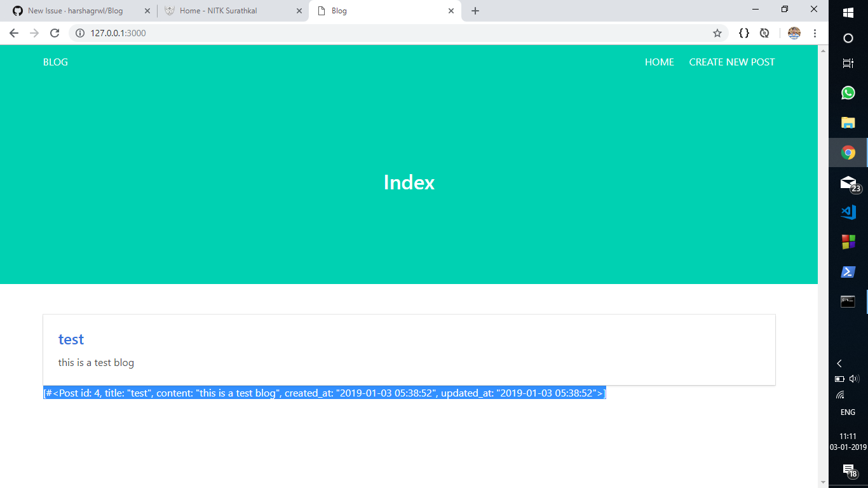Open Task View in the taskbar
Screen dimensions: 868x488
click(848, 64)
